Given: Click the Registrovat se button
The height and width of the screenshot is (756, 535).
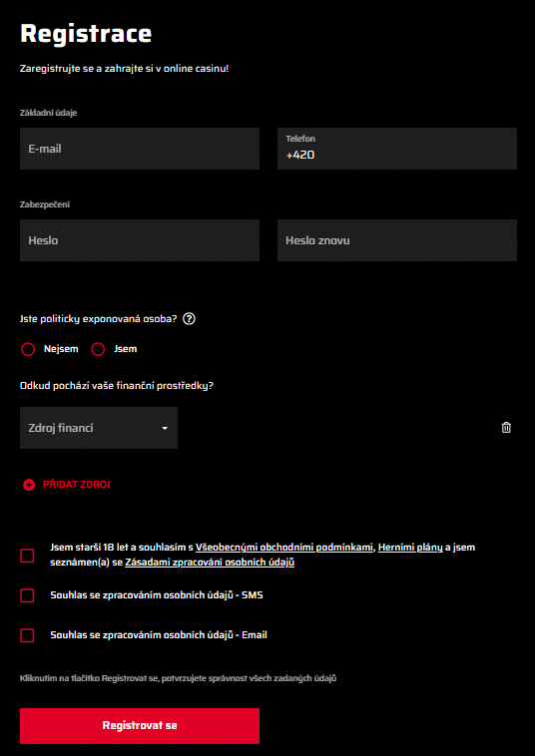Looking at the screenshot, I should pos(140,726).
